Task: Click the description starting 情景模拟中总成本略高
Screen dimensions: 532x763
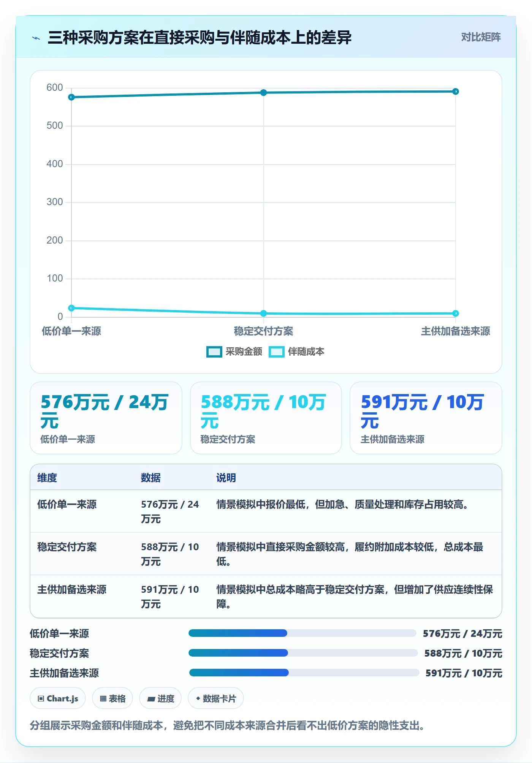Action: coord(355,597)
